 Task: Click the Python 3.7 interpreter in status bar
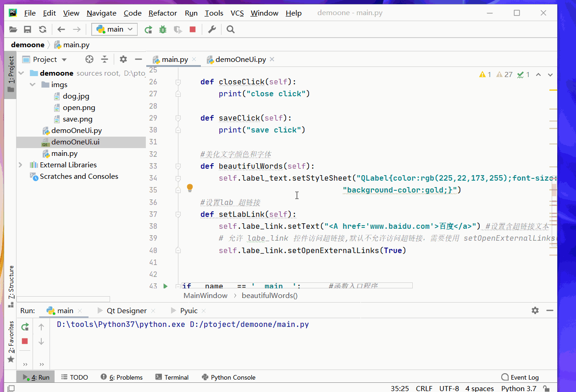click(519, 388)
